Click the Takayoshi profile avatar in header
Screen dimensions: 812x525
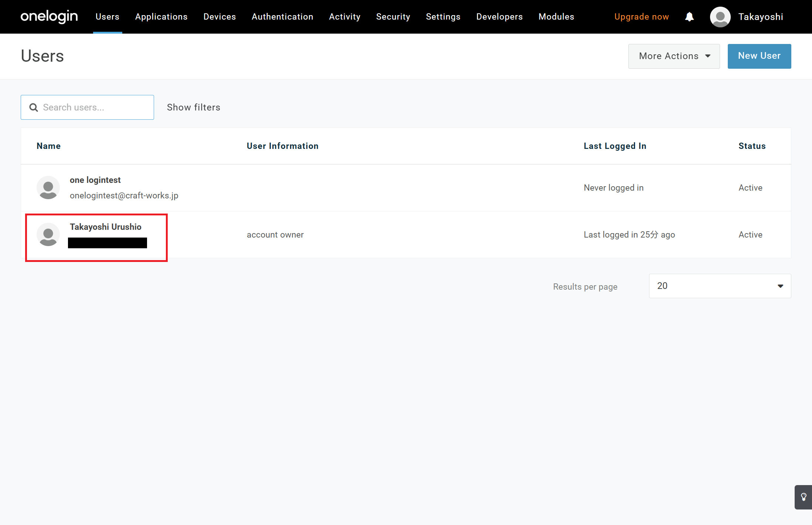720,17
